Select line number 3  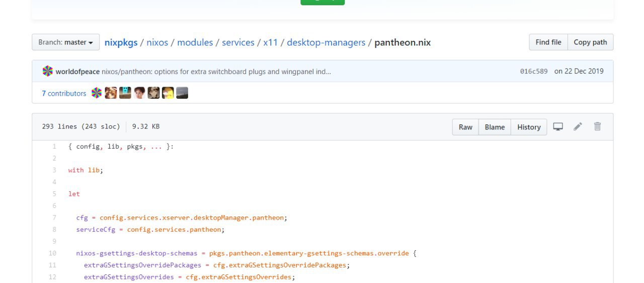pyautogui.click(x=54, y=170)
